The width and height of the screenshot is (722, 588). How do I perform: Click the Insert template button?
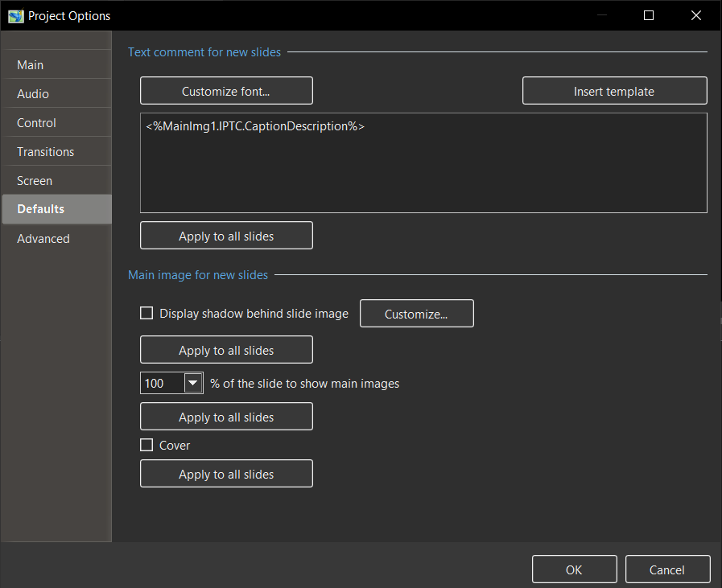614,91
